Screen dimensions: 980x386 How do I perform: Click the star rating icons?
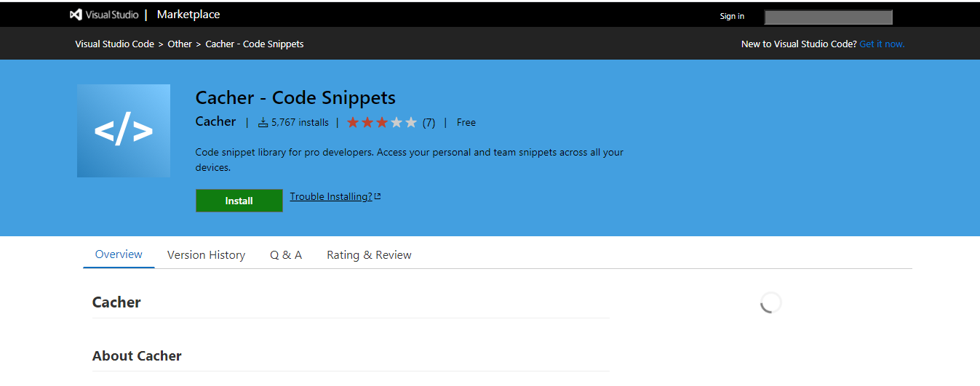coord(382,122)
